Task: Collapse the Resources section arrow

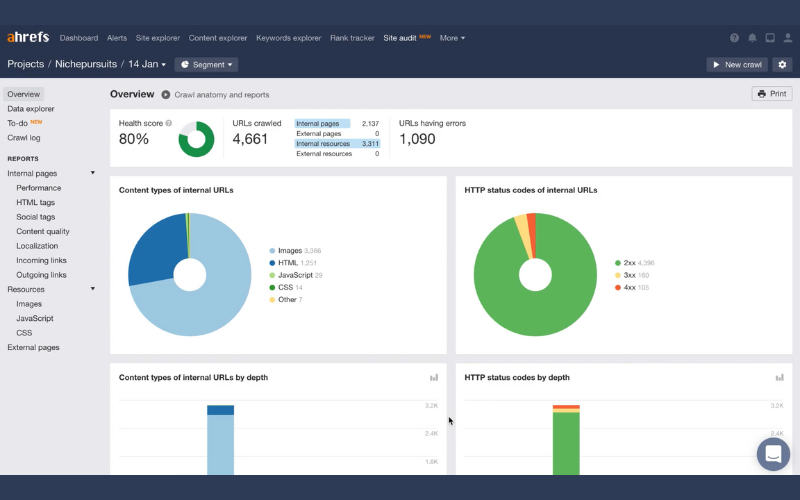Action: [93, 289]
